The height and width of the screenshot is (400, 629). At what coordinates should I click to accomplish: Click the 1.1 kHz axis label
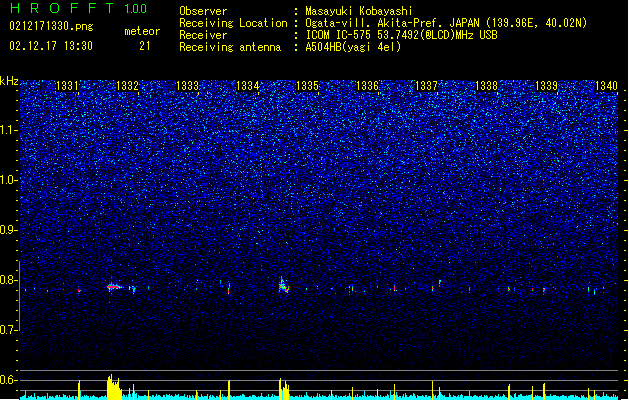9,130
